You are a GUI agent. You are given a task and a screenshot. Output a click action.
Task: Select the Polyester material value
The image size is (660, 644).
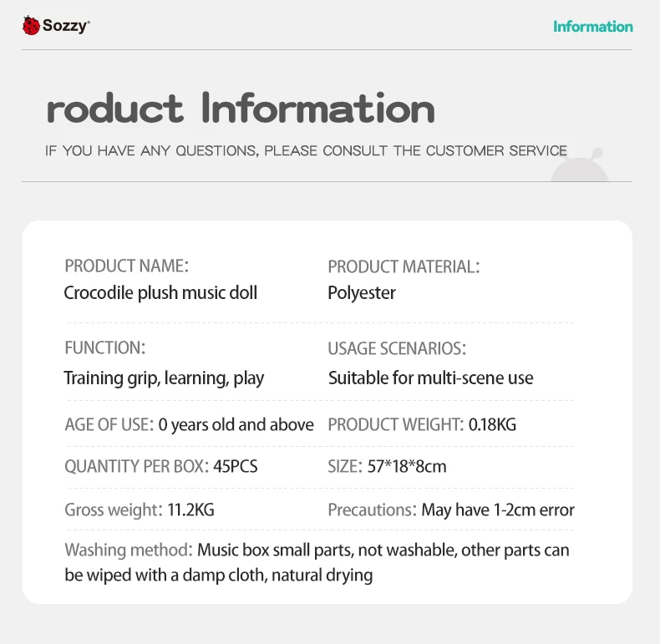(x=362, y=292)
